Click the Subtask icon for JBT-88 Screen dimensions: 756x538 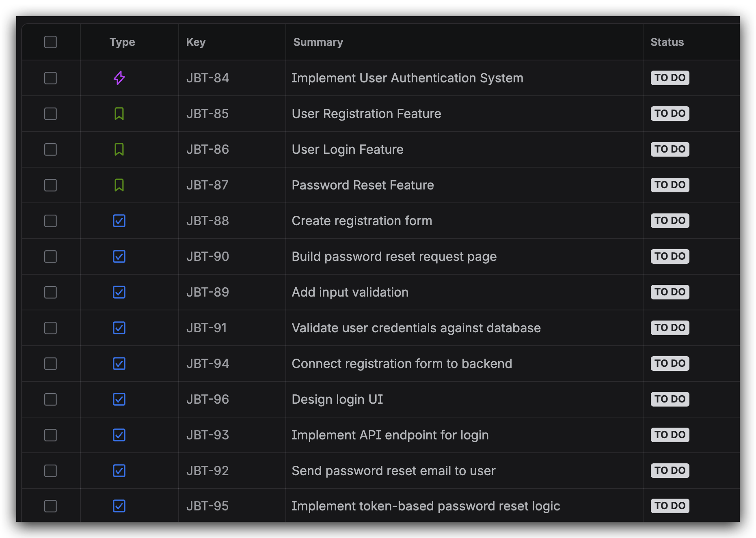[x=119, y=221]
